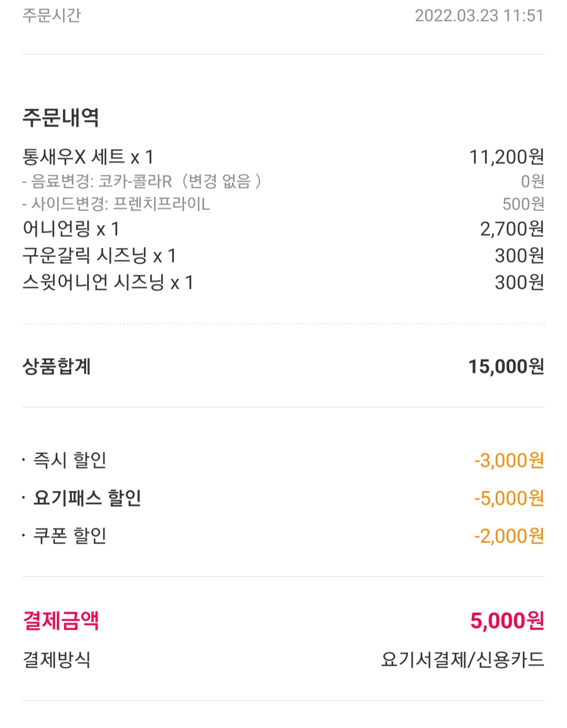Screen dimensions: 567x728
Task: Tap the 즉시 할인 discount row
Action: click(70, 461)
